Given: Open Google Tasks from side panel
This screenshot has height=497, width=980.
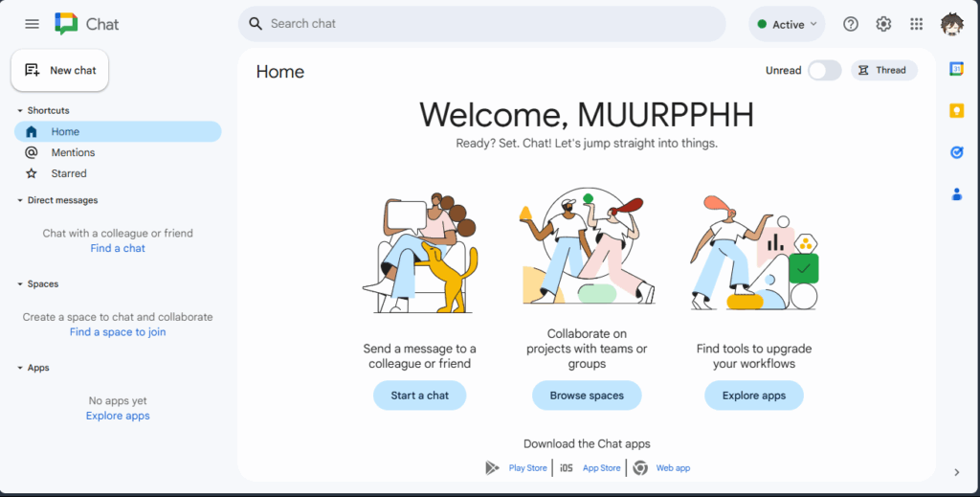Looking at the screenshot, I should (x=956, y=152).
